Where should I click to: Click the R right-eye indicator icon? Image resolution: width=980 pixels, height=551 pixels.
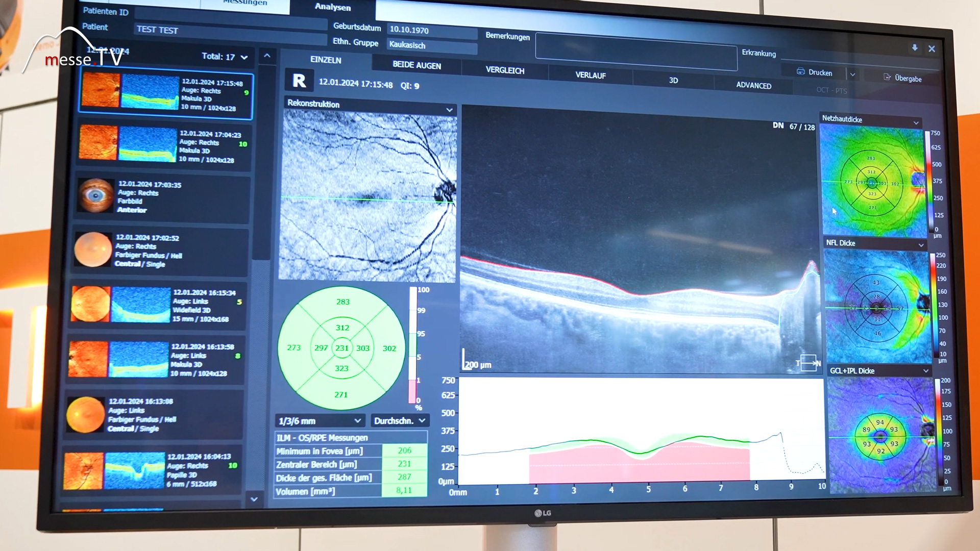tap(299, 81)
